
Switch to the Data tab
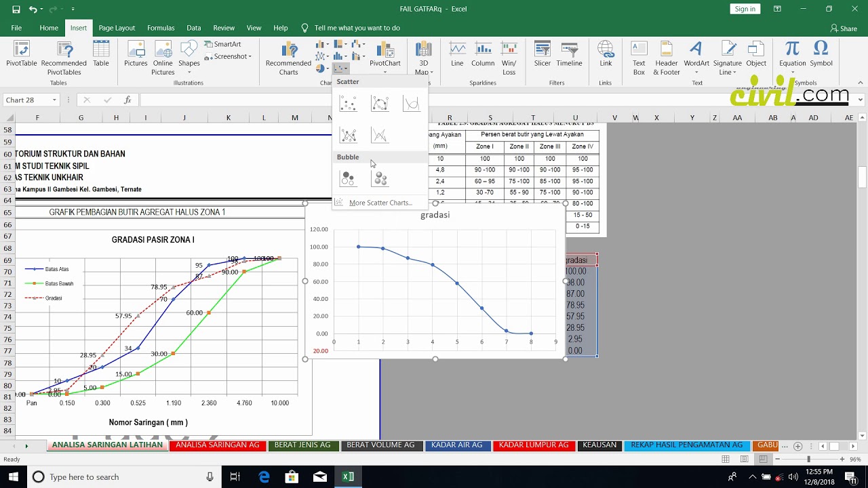194,28
